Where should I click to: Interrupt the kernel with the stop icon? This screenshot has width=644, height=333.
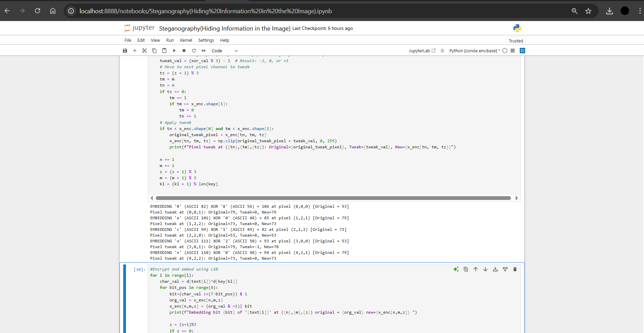[184, 51]
